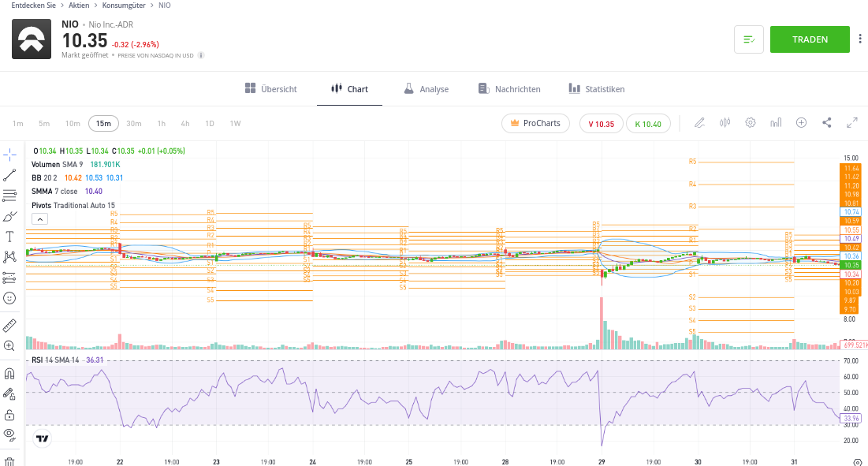This screenshot has width=868, height=466.
Task: Hide all drawings with eye icon
Action: point(9,434)
